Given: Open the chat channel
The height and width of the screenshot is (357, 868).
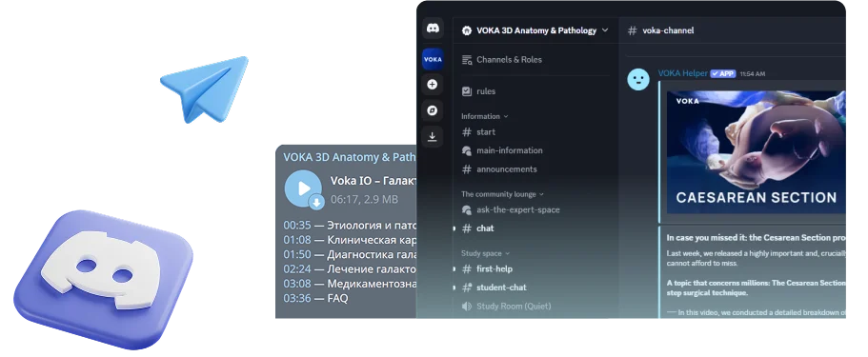Looking at the screenshot, I should [x=477, y=228].
